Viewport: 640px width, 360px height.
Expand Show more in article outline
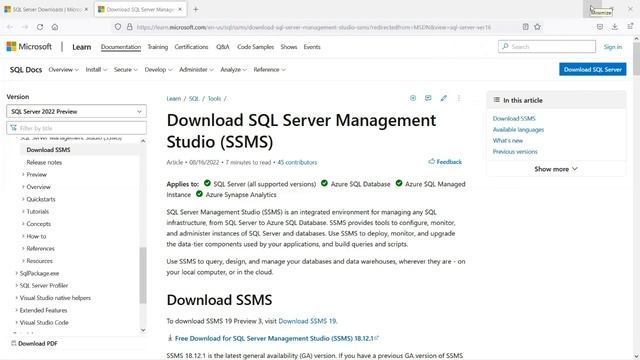556,169
